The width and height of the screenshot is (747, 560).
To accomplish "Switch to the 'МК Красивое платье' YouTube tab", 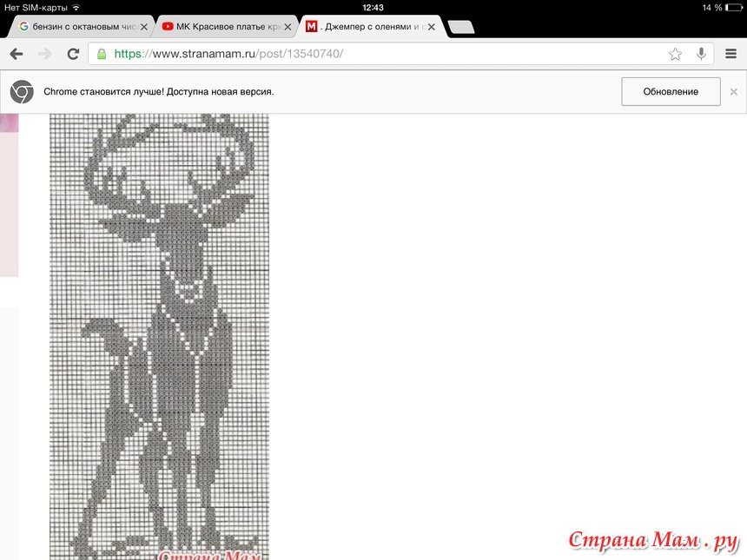I will click(x=221, y=27).
